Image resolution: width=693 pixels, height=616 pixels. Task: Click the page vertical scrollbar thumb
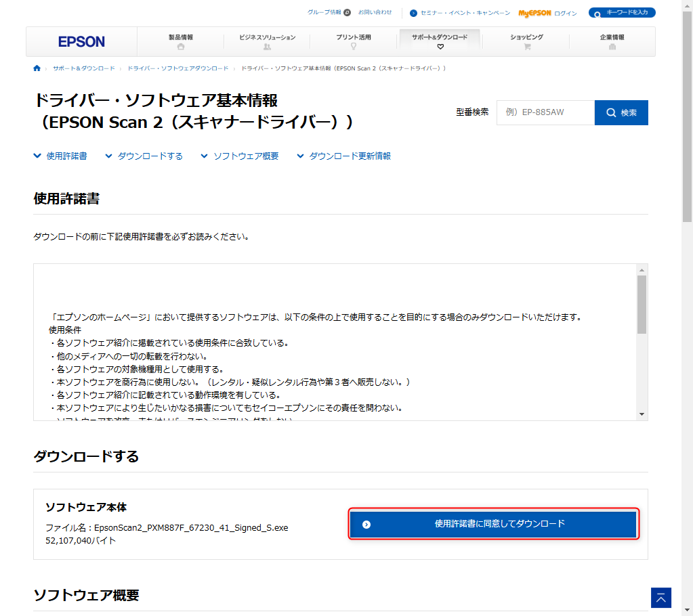click(688, 116)
